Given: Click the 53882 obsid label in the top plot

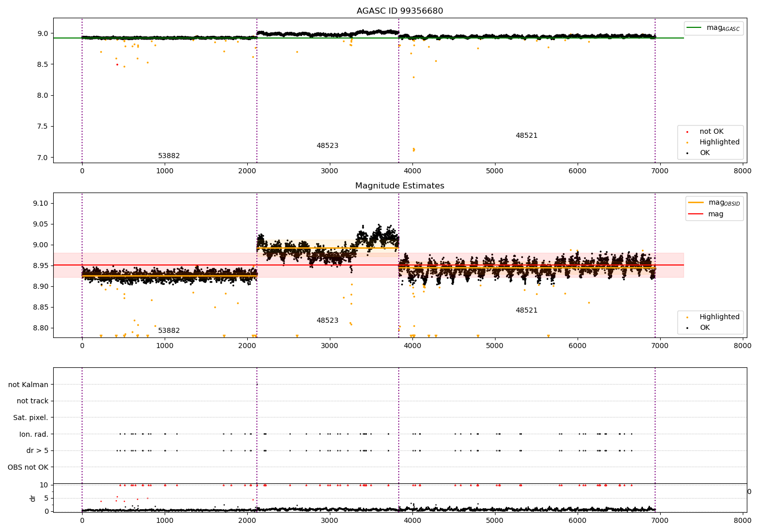Looking at the screenshot, I should (169, 156).
